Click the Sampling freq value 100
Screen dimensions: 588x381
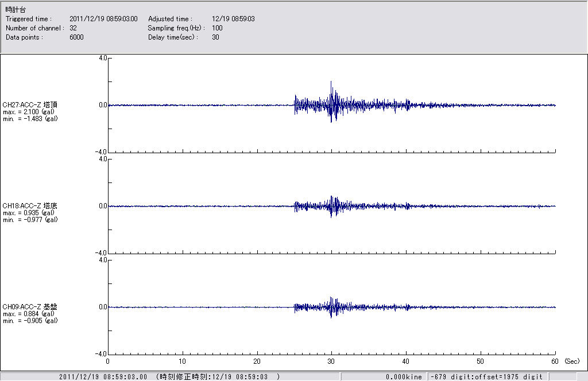pos(217,28)
